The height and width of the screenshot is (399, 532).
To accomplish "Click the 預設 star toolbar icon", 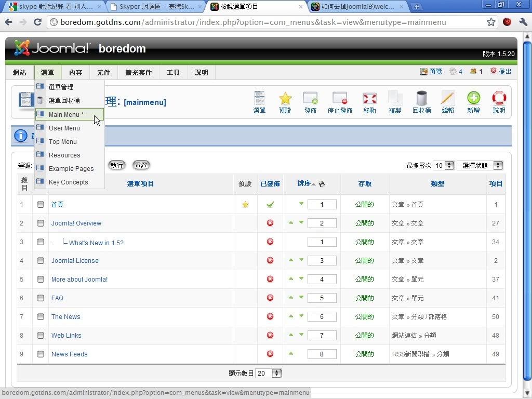I will pyautogui.click(x=285, y=102).
